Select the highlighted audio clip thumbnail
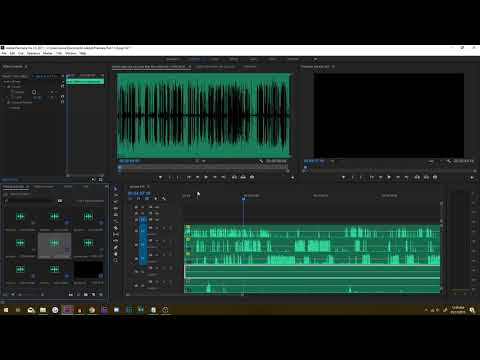This screenshot has height=360, width=480. [54, 245]
